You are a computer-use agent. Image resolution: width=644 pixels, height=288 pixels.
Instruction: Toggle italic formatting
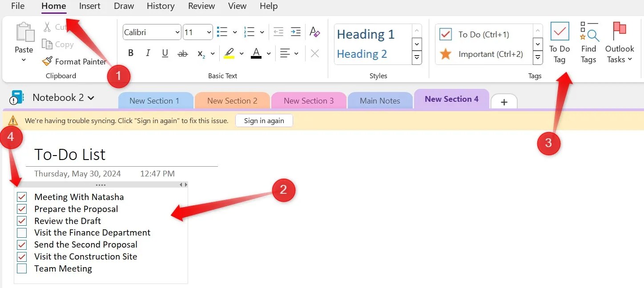point(147,53)
